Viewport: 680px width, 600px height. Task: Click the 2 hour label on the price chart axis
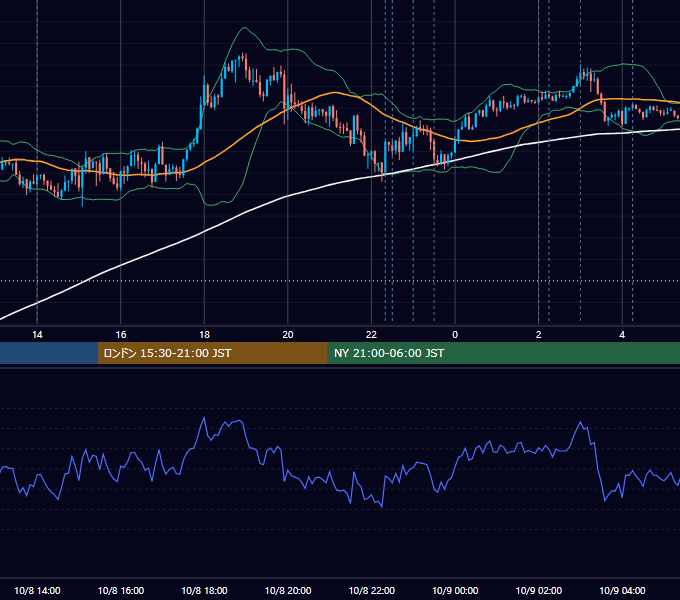click(x=539, y=335)
